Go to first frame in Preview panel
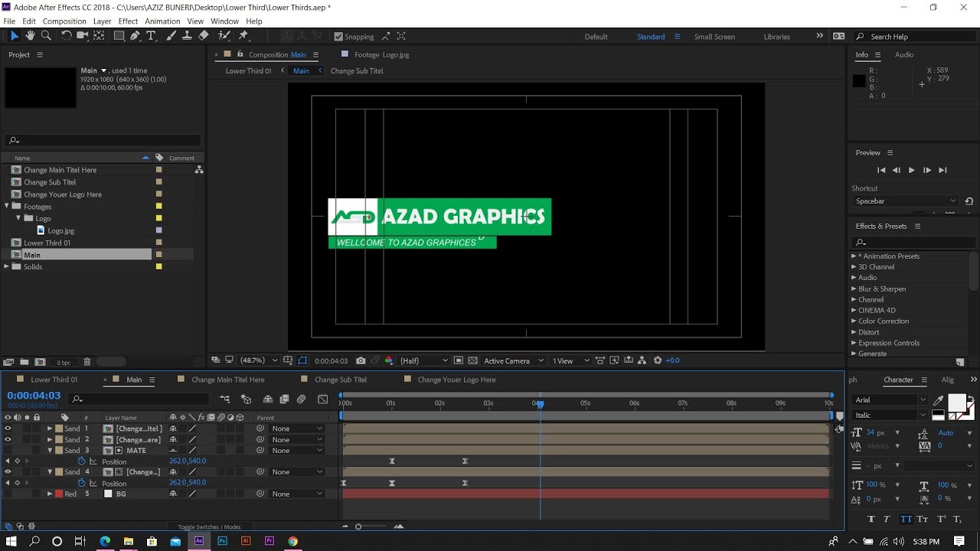Viewport: 980px width, 551px height. [x=881, y=170]
